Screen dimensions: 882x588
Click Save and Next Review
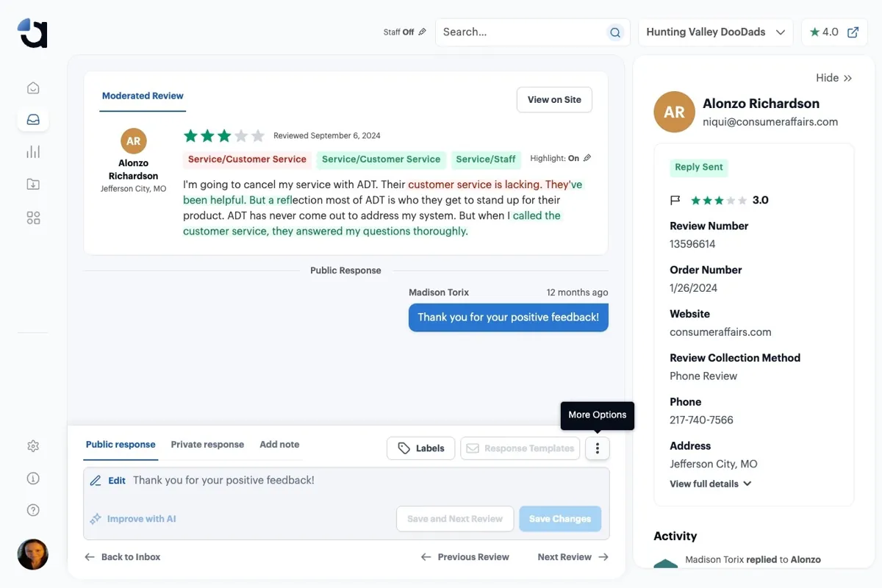point(455,519)
